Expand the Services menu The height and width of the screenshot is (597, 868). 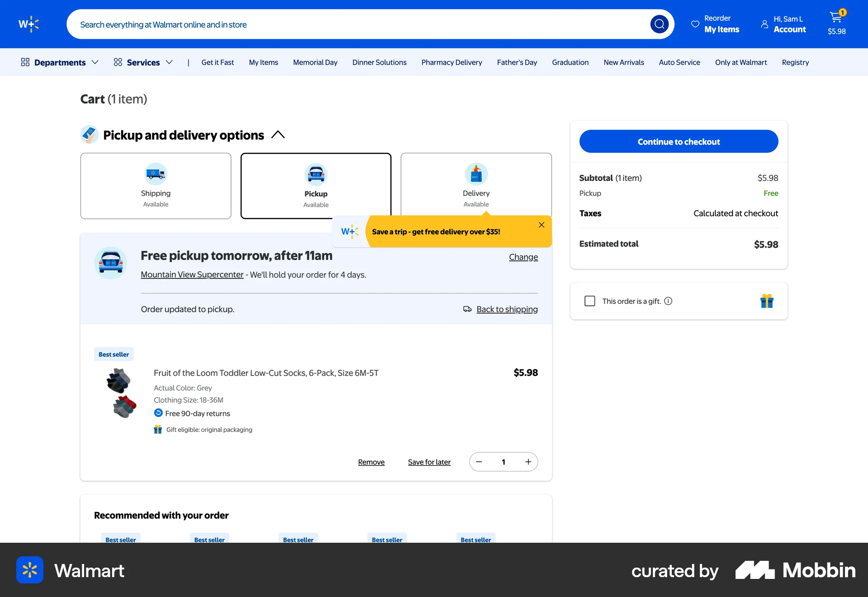pos(143,62)
